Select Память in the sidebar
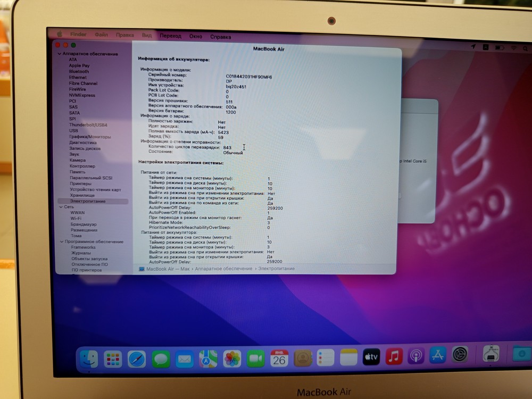532x399 pixels. point(77,172)
